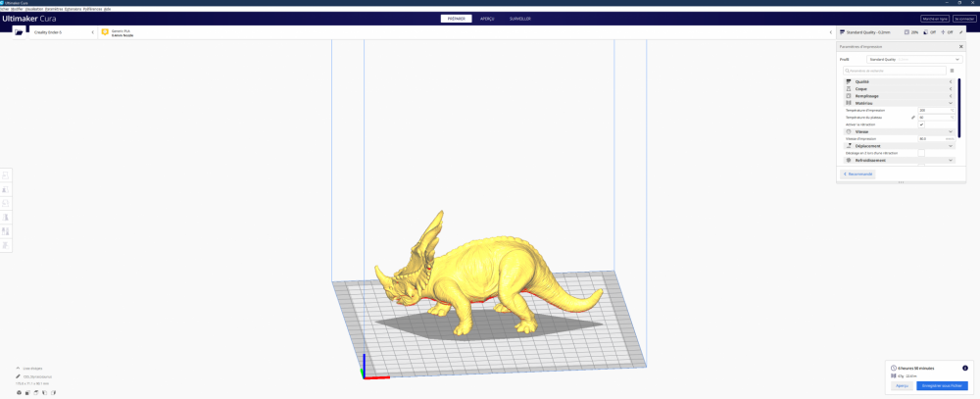The width and height of the screenshot is (980, 399).
Task: Open the Profil Standard Quality dropdown
Action: (x=914, y=59)
